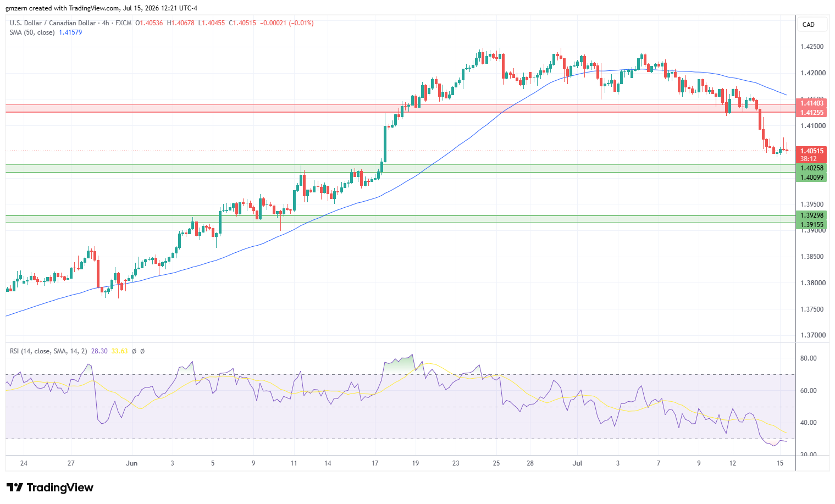835x504 pixels.
Task: Click the open price value O1.40536
Action: tap(149, 23)
